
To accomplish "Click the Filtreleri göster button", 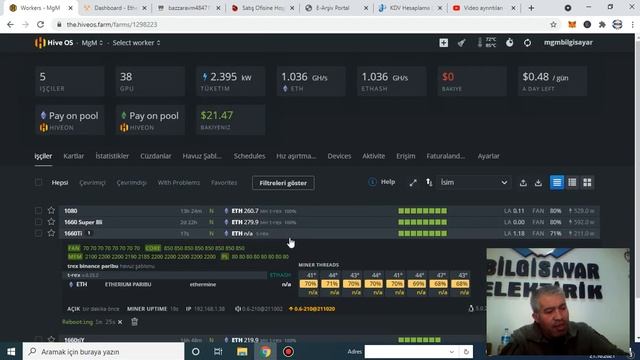I will click(x=283, y=183).
